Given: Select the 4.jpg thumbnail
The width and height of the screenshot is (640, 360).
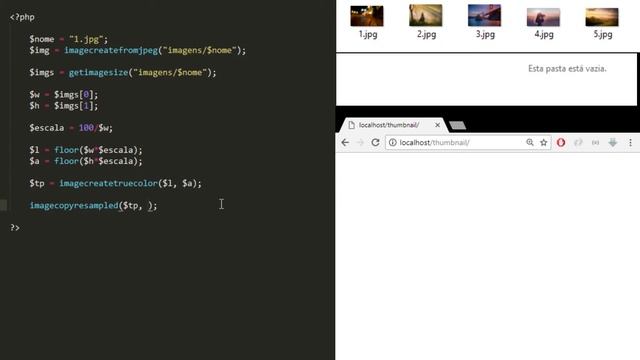Looking at the screenshot, I should [543, 17].
